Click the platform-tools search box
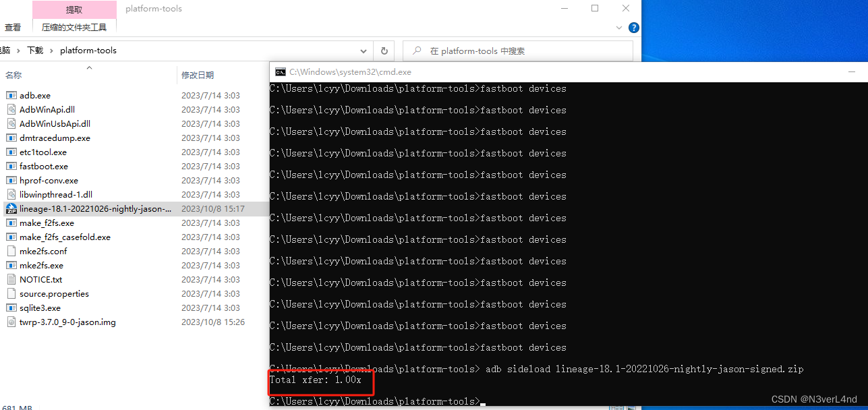868x410 pixels. pyautogui.click(x=518, y=51)
